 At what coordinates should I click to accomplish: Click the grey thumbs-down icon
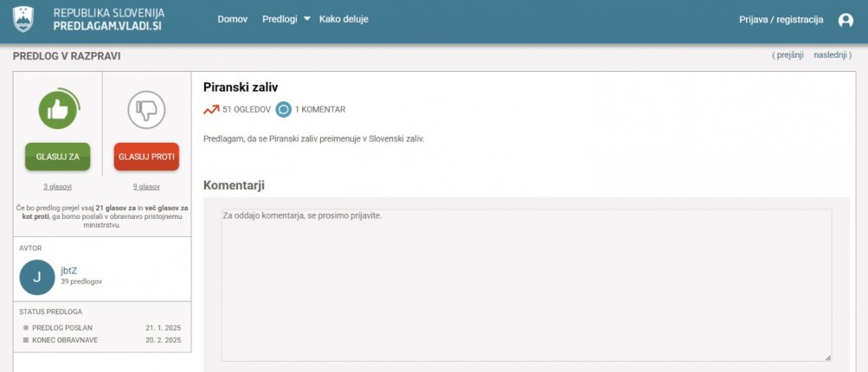click(x=146, y=110)
